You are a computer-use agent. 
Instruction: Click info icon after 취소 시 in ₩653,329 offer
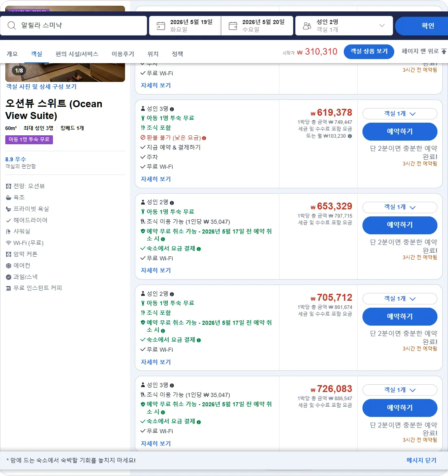tap(163, 239)
